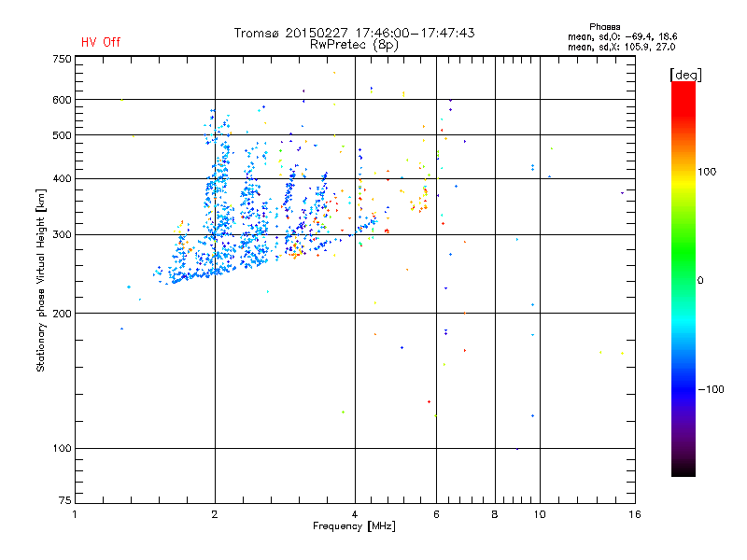Click the x-axis tick label '10'
Screen dimensions: 747x560
point(540,514)
